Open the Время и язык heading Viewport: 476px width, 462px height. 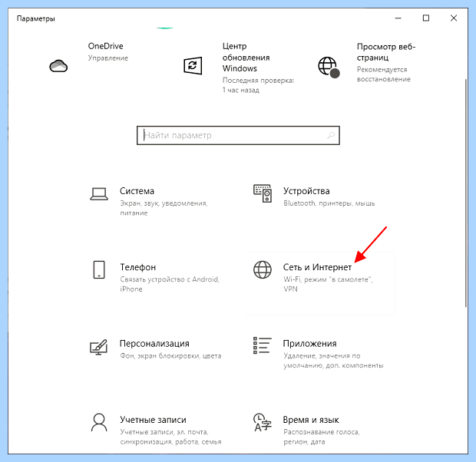[311, 420]
